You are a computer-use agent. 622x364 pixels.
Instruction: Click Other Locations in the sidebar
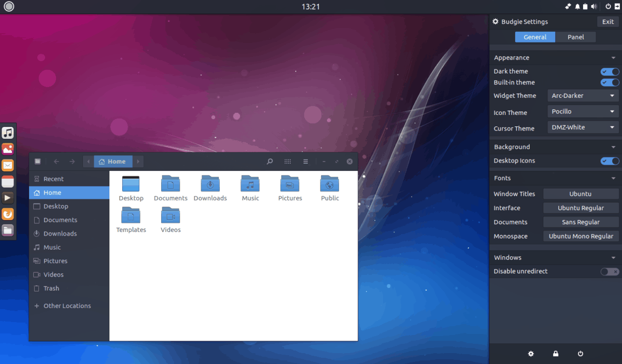(67, 305)
